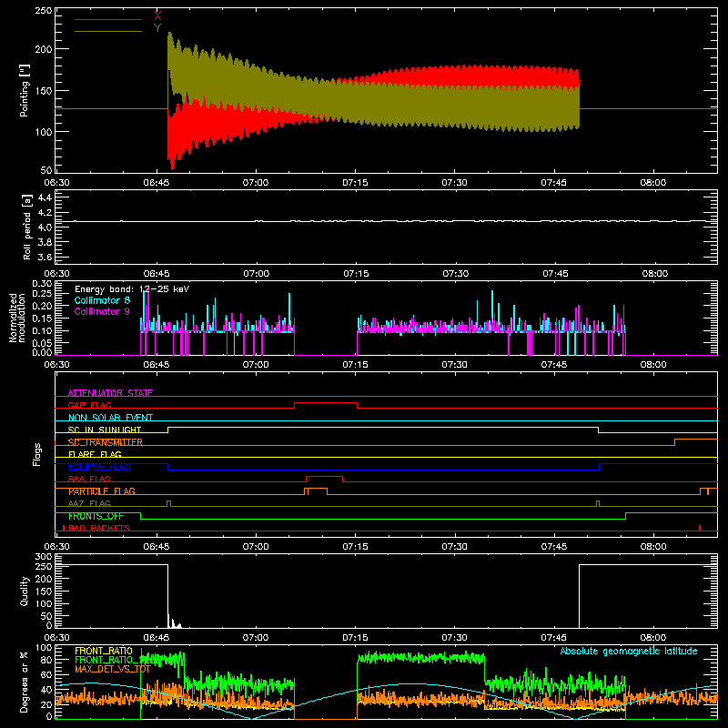Click '07:30' time label under Flags plot
This screenshot has height=728, width=728.
pos(454,547)
